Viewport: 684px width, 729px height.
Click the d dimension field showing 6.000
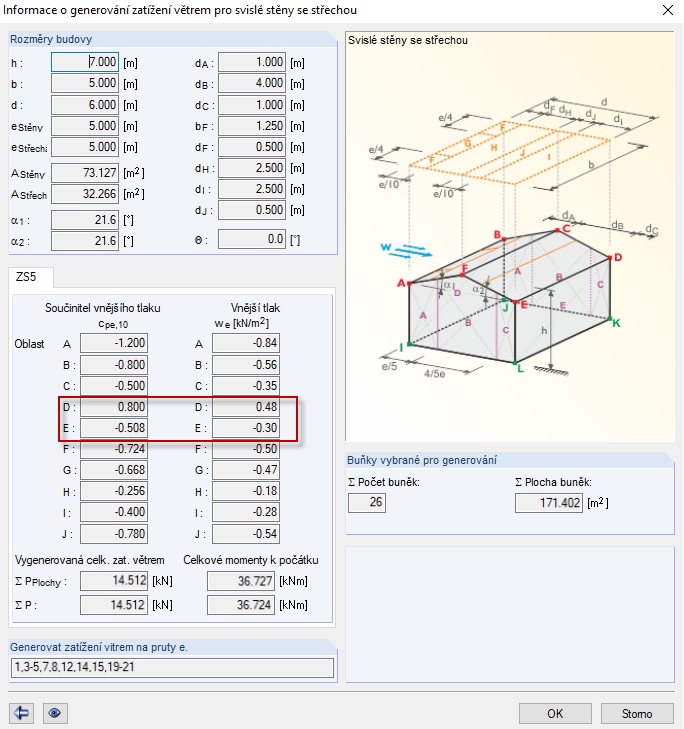point(85,105)
